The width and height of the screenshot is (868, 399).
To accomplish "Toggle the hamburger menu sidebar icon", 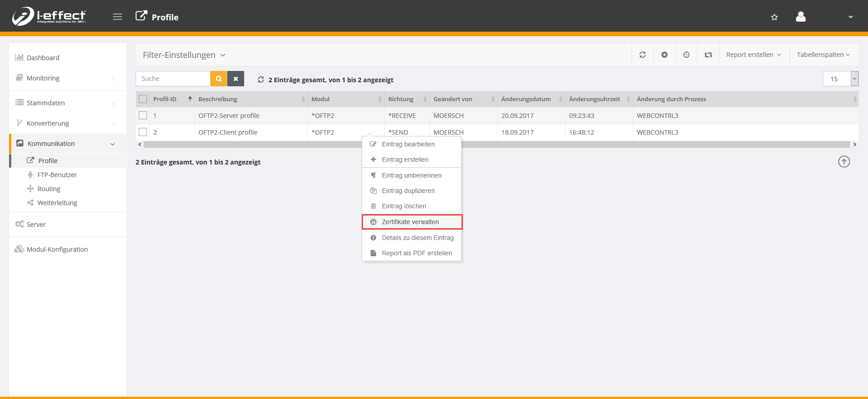I will (118, 17).
